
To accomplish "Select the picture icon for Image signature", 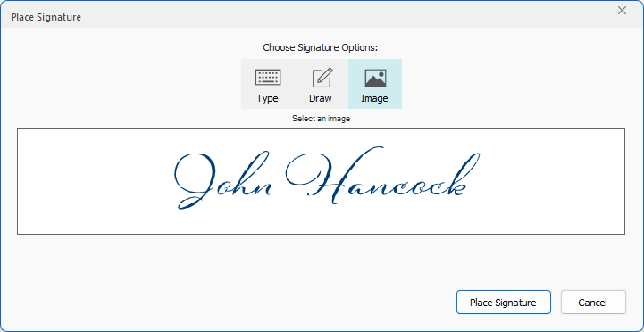I will click(375, 78).
